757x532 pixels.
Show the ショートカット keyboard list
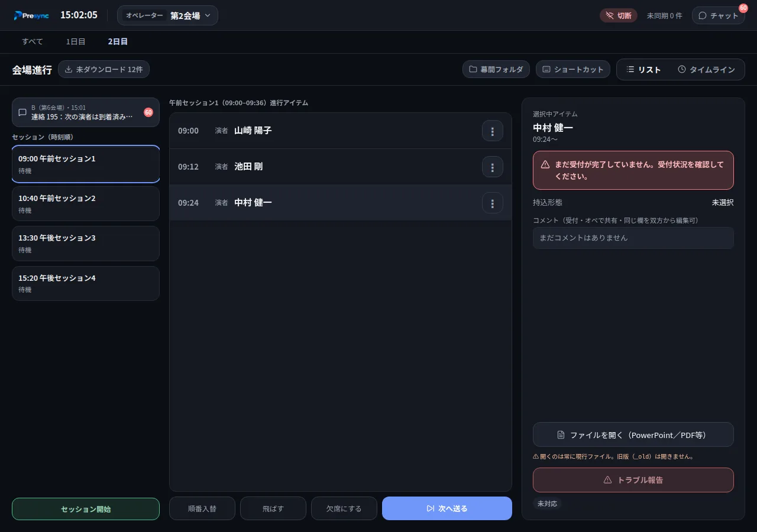573,69
